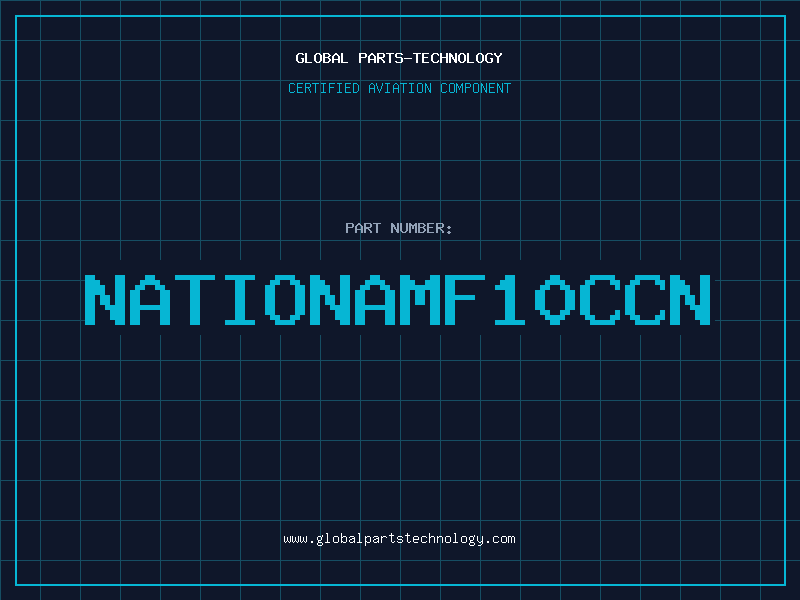Click the word PART in the label
800x600 pixels.
click(361, 228)
